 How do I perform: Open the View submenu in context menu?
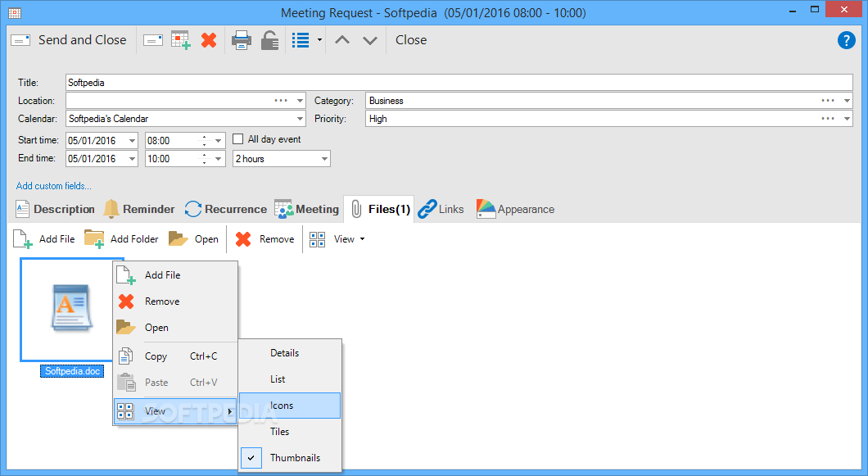point(175,411)
